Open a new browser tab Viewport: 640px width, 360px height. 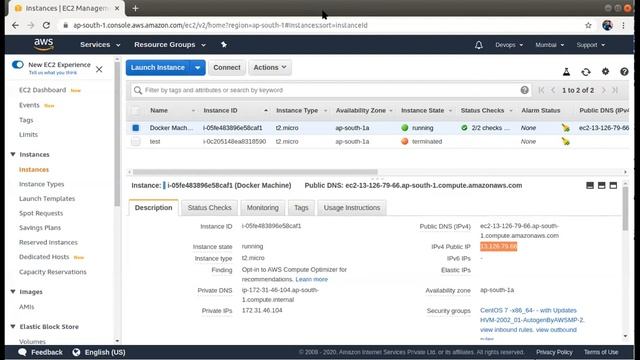coord(136,8)
